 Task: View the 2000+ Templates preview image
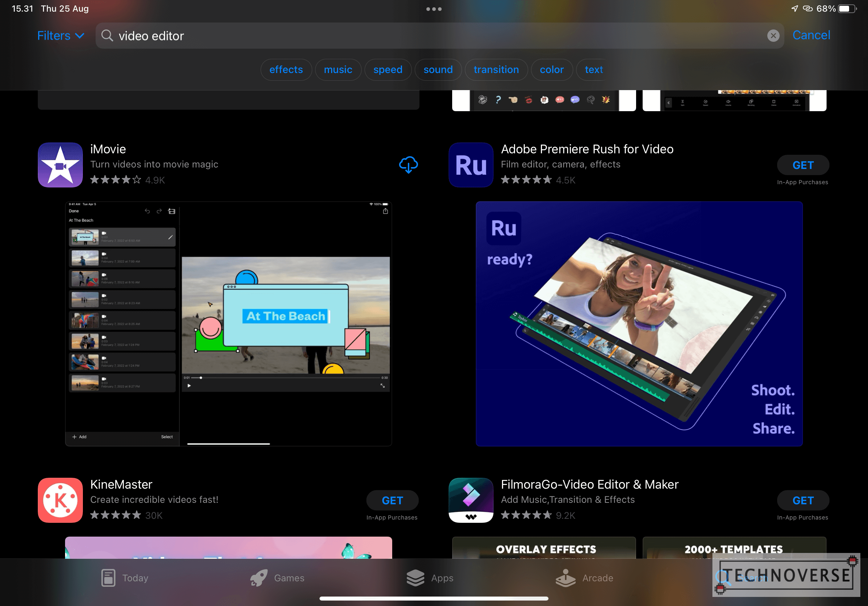[734, 548]
